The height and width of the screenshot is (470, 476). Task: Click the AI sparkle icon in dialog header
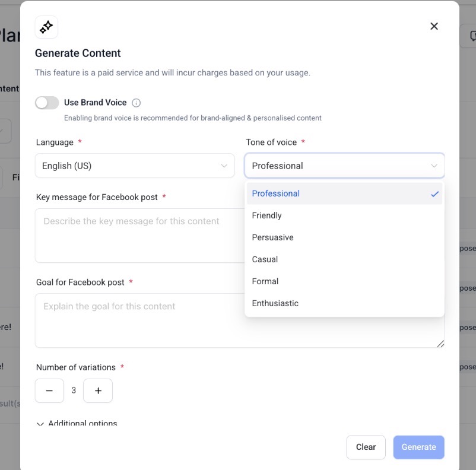(46, 27)
